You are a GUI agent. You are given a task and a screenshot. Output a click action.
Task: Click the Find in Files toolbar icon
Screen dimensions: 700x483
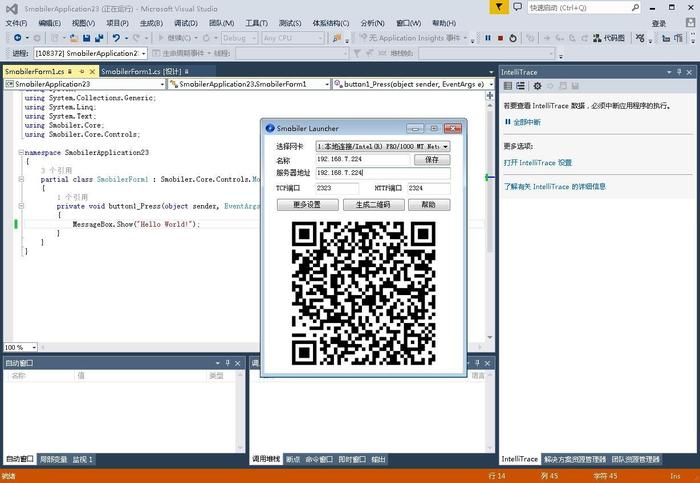[337, 38]
